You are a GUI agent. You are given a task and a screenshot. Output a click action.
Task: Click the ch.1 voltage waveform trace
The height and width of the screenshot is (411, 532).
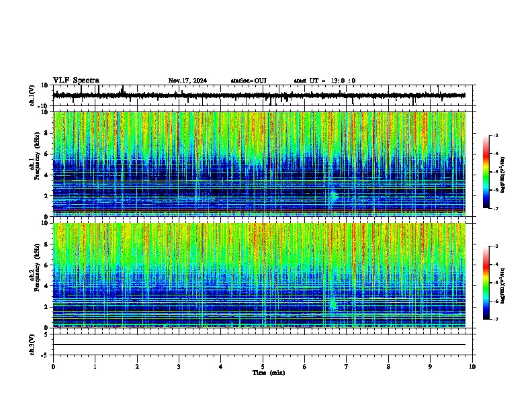pos(259,95)
